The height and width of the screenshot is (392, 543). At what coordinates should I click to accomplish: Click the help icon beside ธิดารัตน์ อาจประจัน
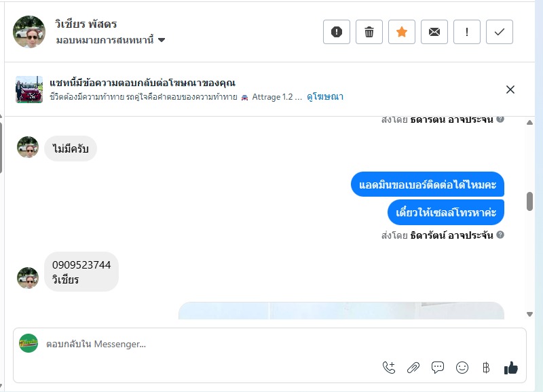coord(500,235)
